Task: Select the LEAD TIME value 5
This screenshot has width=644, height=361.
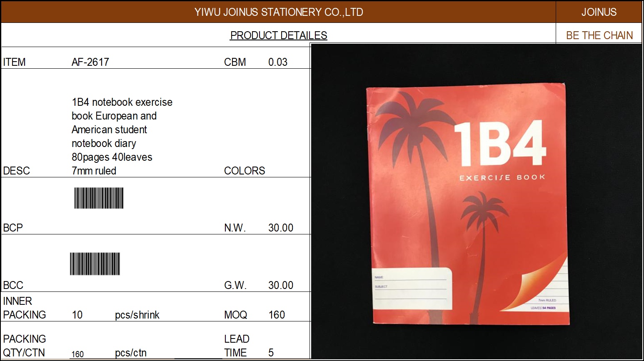Action: (x=271, y=353)
